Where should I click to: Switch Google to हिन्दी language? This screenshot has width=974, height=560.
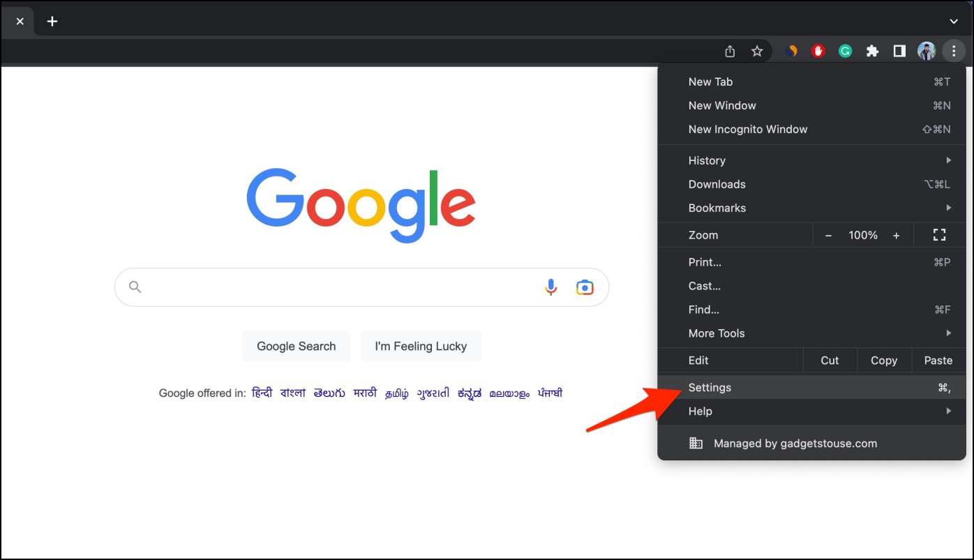[x=262, y=393]
